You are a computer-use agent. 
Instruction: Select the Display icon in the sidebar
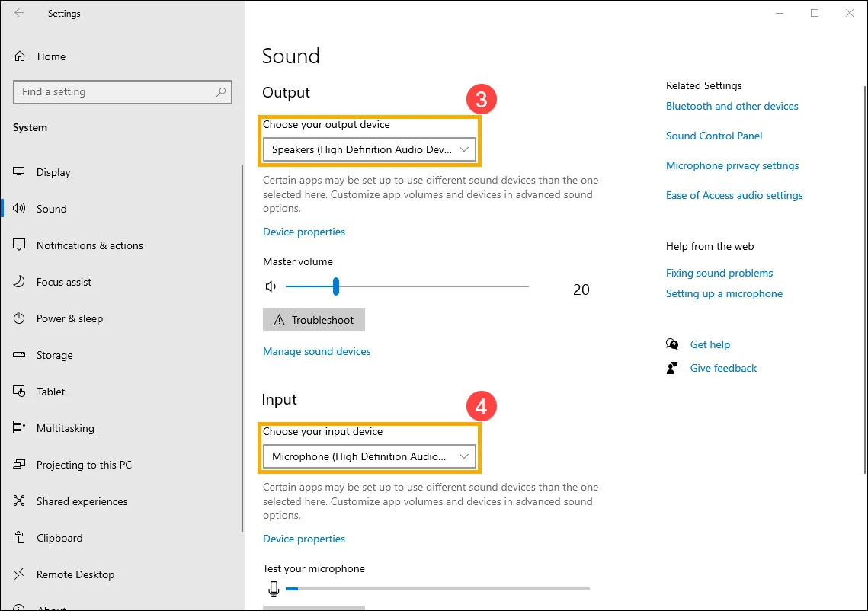click(x=18, y=171)
